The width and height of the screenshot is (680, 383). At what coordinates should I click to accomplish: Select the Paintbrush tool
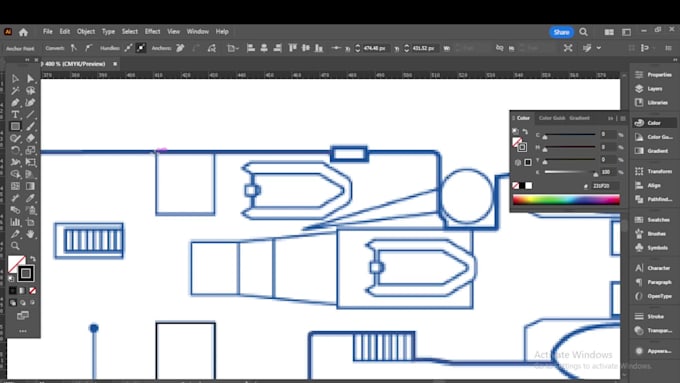pos(30,126)
